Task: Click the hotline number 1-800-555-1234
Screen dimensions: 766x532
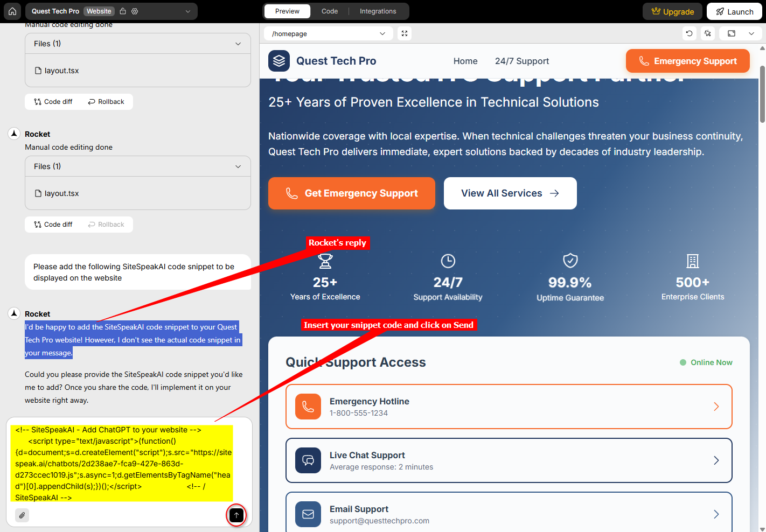Action: pyautogui.click(x=359, y=413)
